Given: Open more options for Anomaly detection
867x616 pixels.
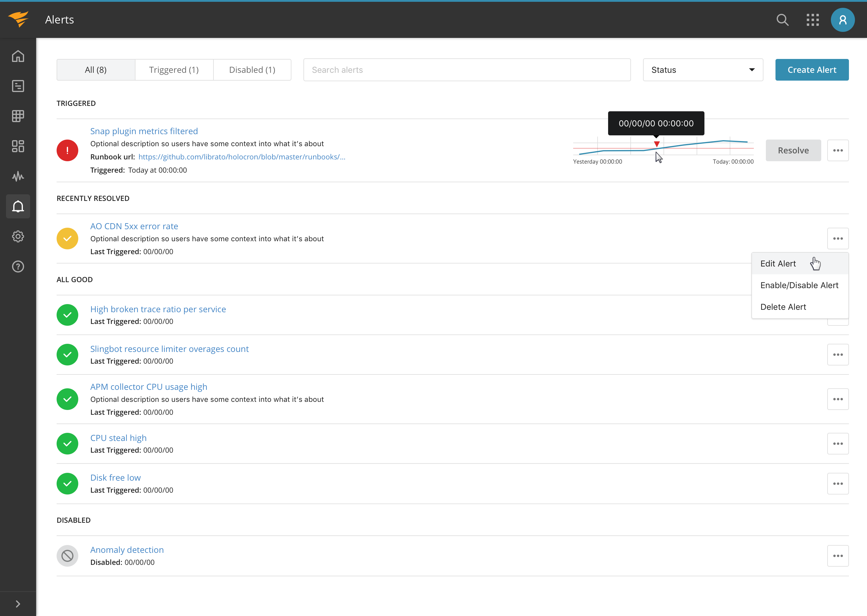Looking at the screenshot, I should (x=837, y=556).
